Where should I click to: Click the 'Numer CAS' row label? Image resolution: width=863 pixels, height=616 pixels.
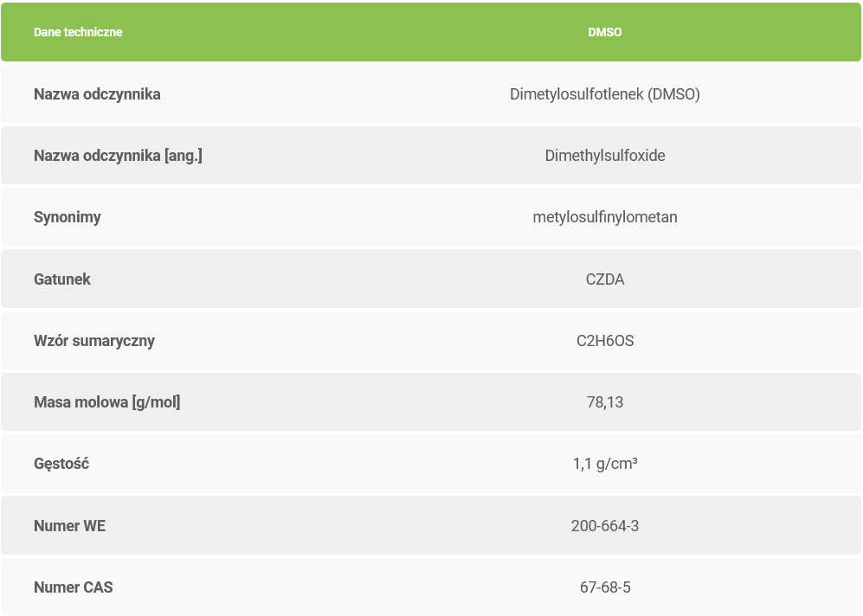[x=74, y=587]
